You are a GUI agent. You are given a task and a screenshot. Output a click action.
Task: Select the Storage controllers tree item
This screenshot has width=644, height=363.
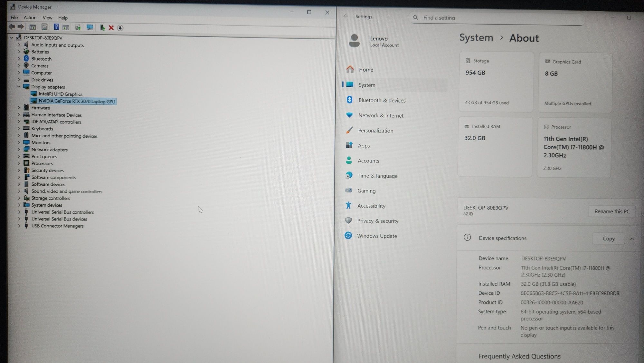[51, 198]
